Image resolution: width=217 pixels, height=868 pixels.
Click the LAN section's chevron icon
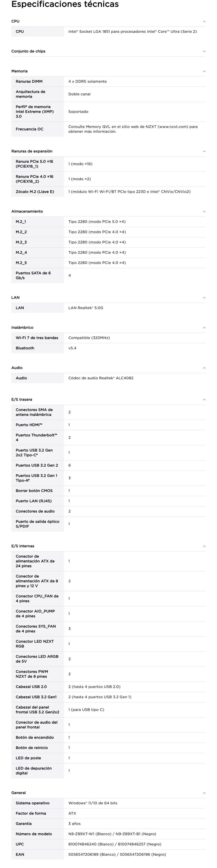click(x=204, y=297)
